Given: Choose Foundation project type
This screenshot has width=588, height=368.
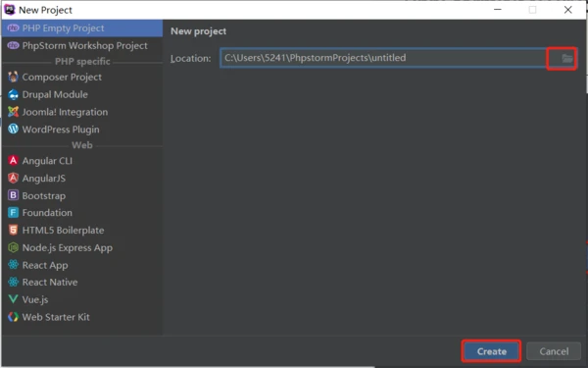Looking at the screenshot, I should coord(82,213).
